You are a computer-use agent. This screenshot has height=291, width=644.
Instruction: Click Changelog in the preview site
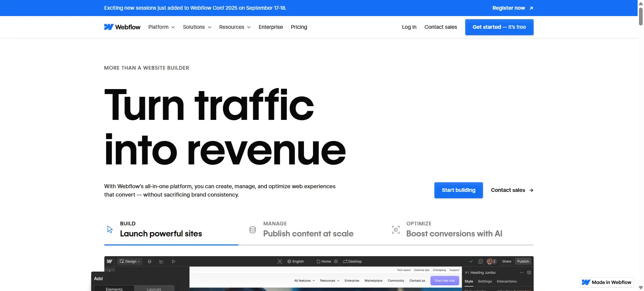coord(439,270)
